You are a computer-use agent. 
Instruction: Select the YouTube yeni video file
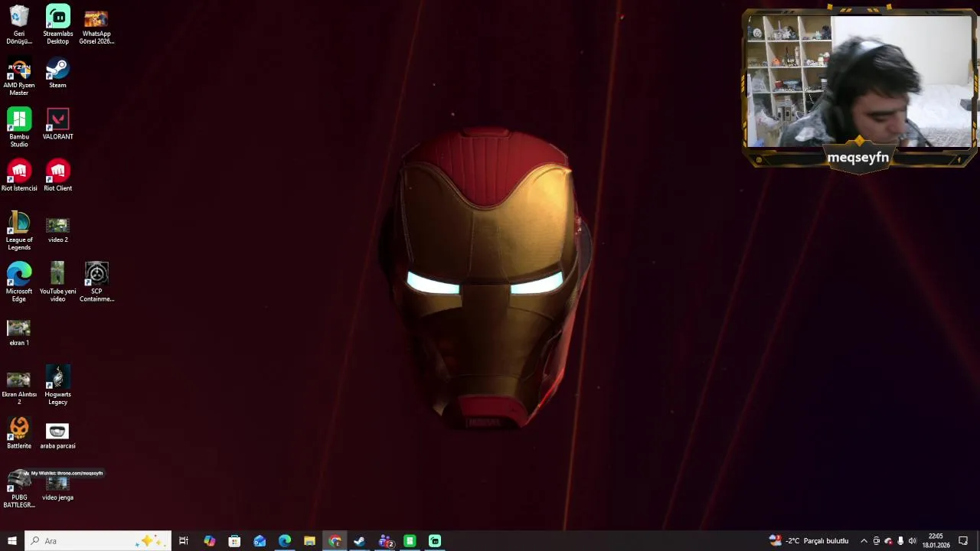coord(57,282)
